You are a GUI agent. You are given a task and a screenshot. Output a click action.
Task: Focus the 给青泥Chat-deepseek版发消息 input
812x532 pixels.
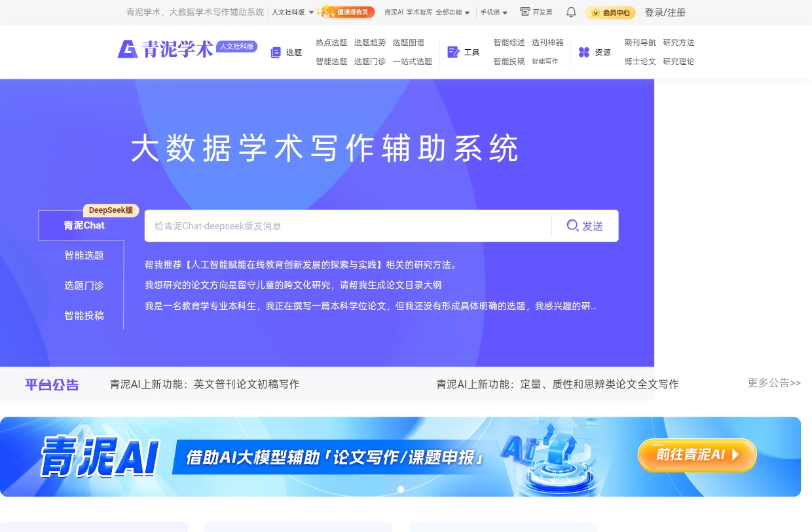point(348,225)
